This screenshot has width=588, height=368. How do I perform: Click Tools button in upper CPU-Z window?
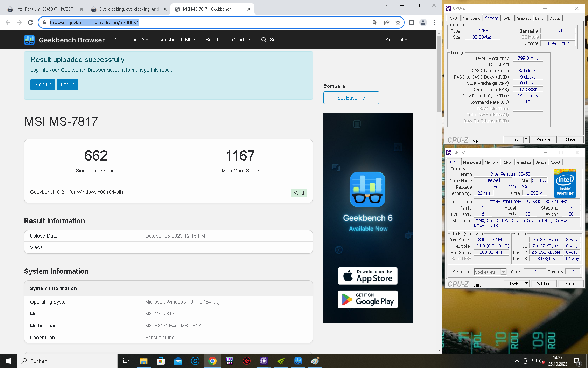tap(513, 139)
